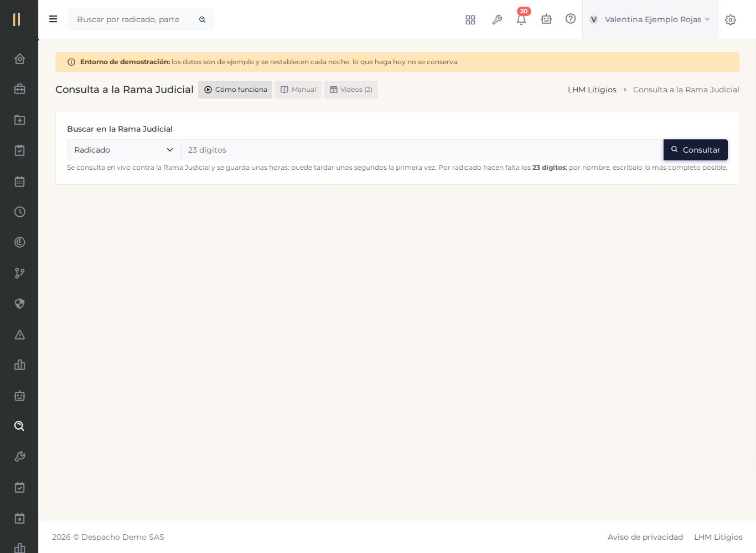Screen dimensions: 756x553
Task: Select the active search-refresh icon in sidebar
Action: (x=19, y=426)
